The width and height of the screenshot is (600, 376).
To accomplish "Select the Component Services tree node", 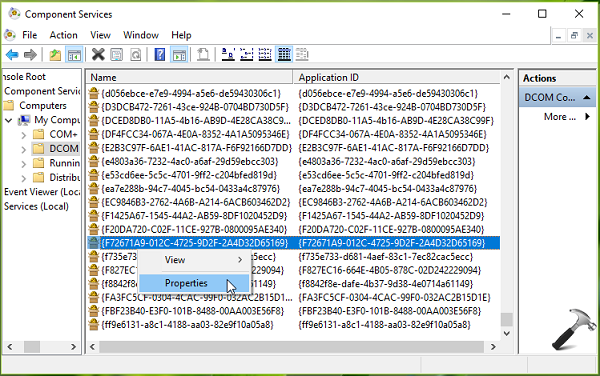I will click(x=42, y=91).
